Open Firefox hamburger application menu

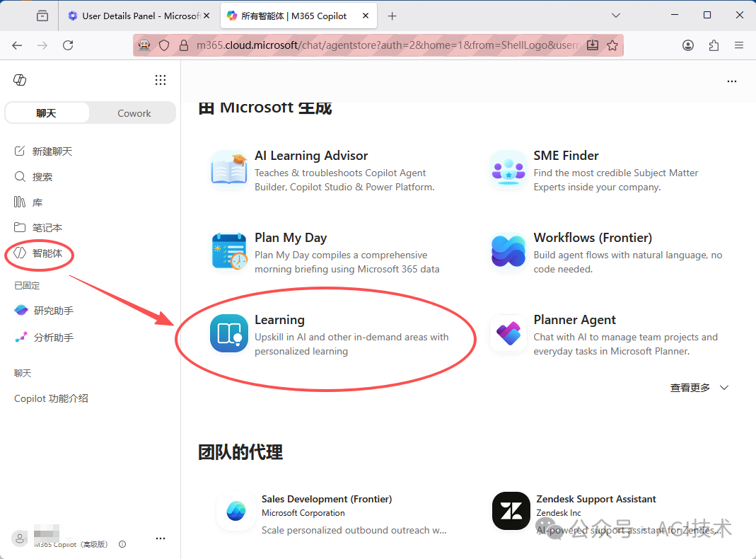[x=738, y=45]
